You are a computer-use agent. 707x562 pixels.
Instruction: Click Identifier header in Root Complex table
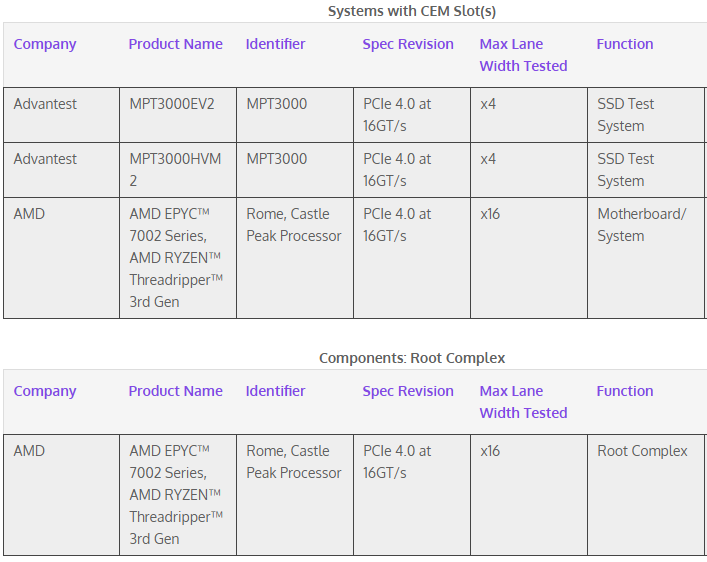(x=275, y=391)
